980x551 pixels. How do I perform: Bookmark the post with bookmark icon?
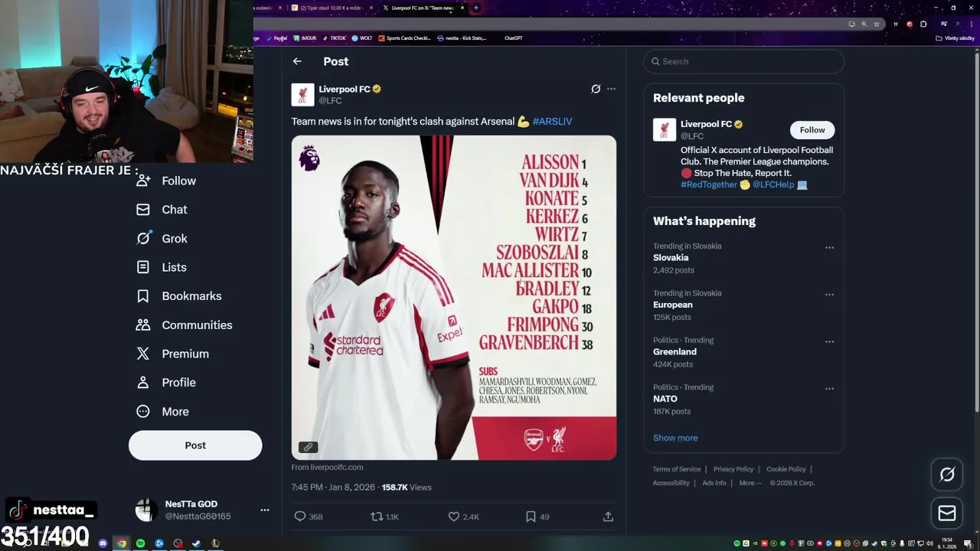coord(531,517)
